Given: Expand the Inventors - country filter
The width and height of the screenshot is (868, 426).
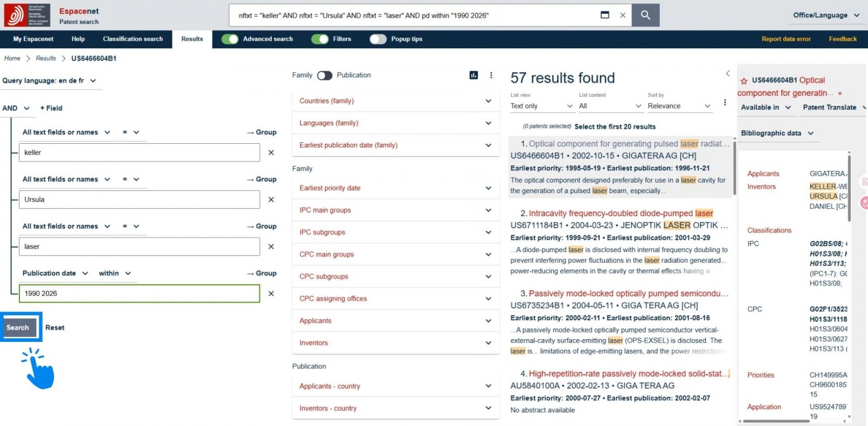Looking at the screenshot, I should pos(395,409).
